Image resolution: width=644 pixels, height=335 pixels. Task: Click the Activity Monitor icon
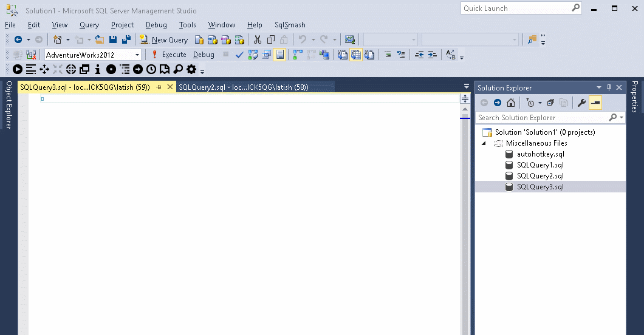[349, 40]
